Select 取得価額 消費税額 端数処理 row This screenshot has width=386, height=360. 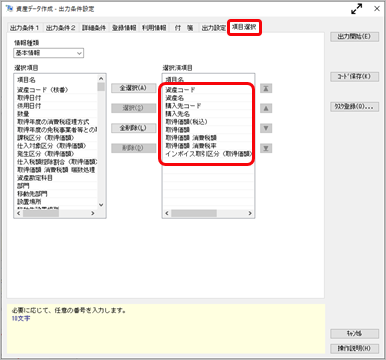pyautogui.click(x=56, y=170)
